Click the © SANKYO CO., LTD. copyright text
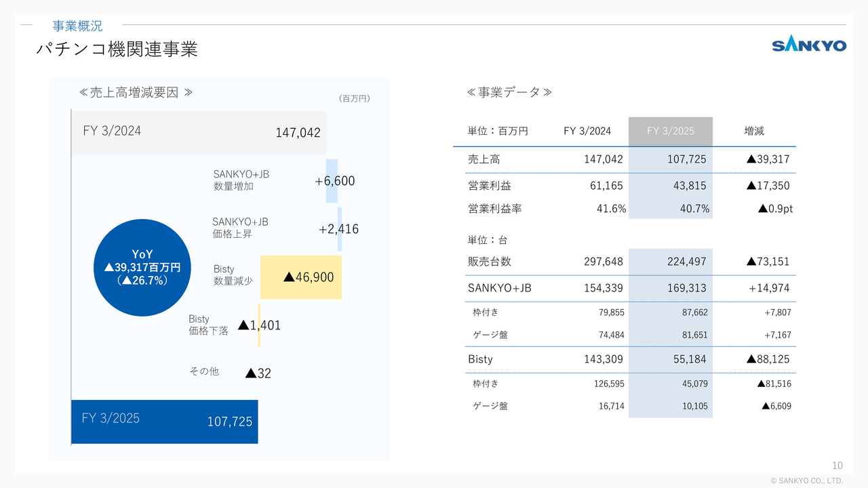 click(x=807, y=481)
